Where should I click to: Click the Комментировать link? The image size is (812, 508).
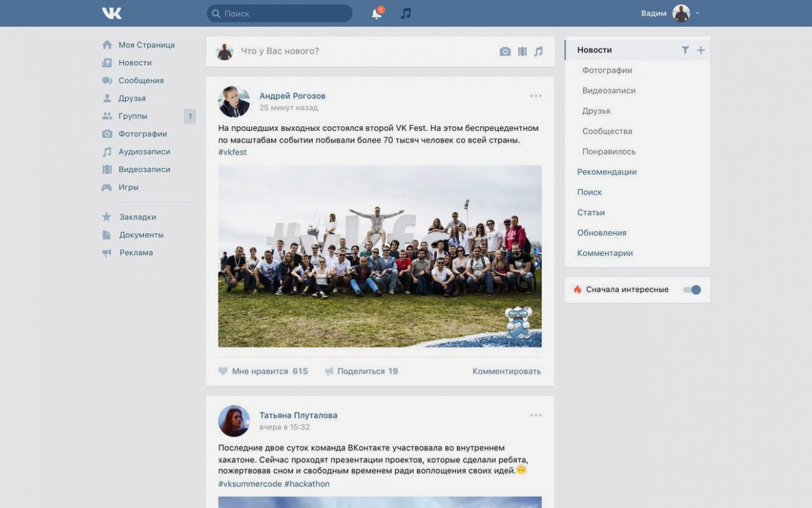pyautogui.click(x=506, y=371)
